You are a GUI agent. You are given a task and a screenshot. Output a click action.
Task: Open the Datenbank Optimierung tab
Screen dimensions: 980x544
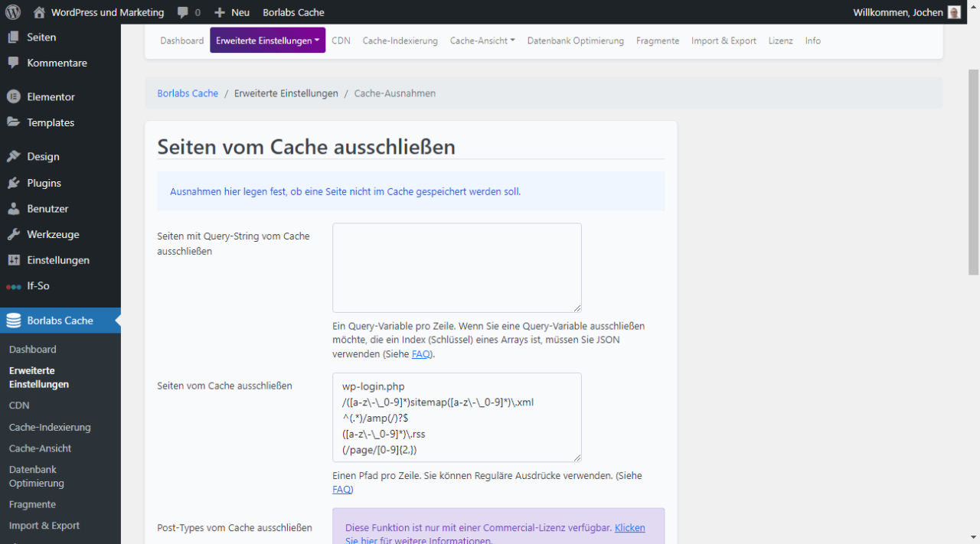[x=576, y=41]
